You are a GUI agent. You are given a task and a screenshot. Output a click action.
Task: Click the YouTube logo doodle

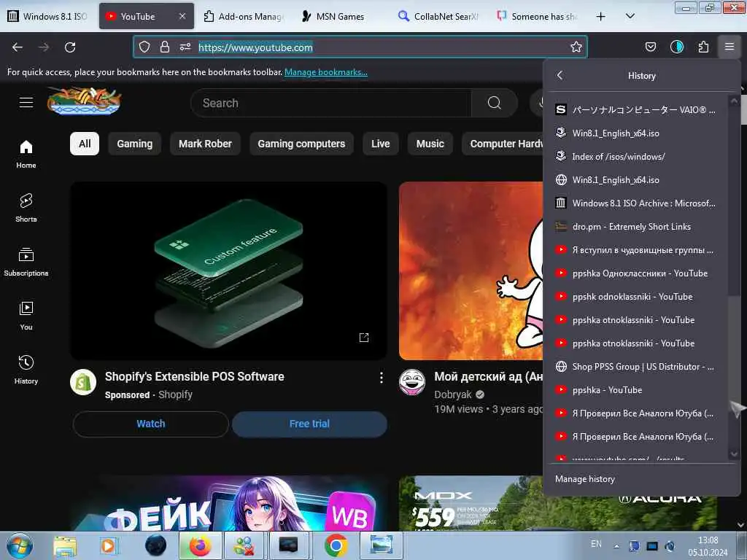pos(84,101)
